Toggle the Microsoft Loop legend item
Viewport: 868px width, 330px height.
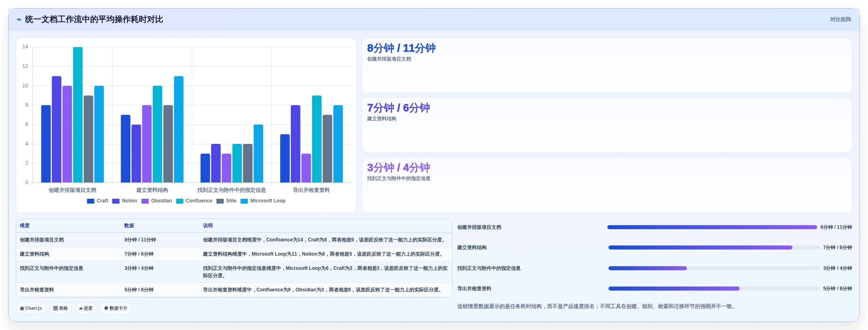[x=263, y=201]
